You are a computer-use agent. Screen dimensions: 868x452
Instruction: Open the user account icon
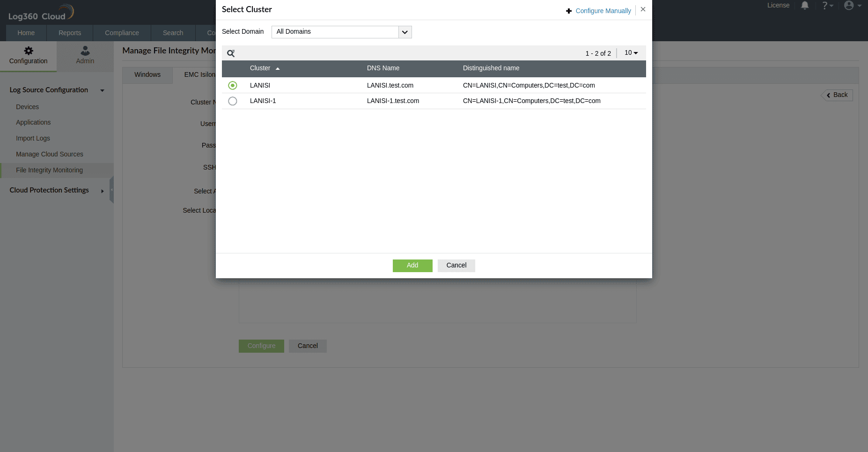tap(849, 5)
